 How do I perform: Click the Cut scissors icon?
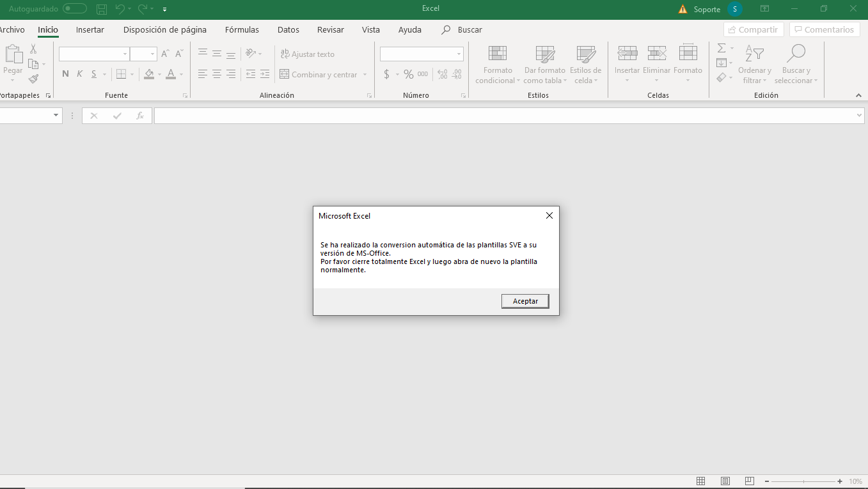click(33, 49)
